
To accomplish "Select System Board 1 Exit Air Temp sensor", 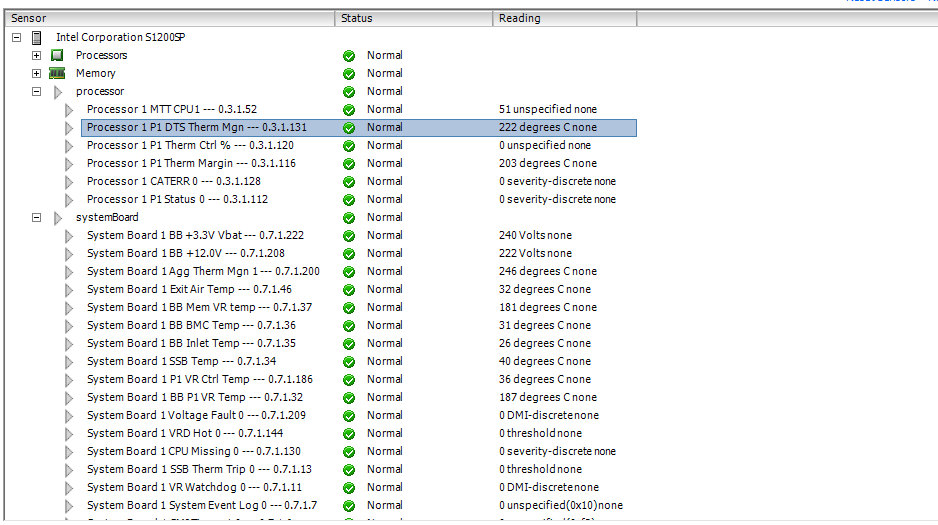I will [x=189, y=289].
